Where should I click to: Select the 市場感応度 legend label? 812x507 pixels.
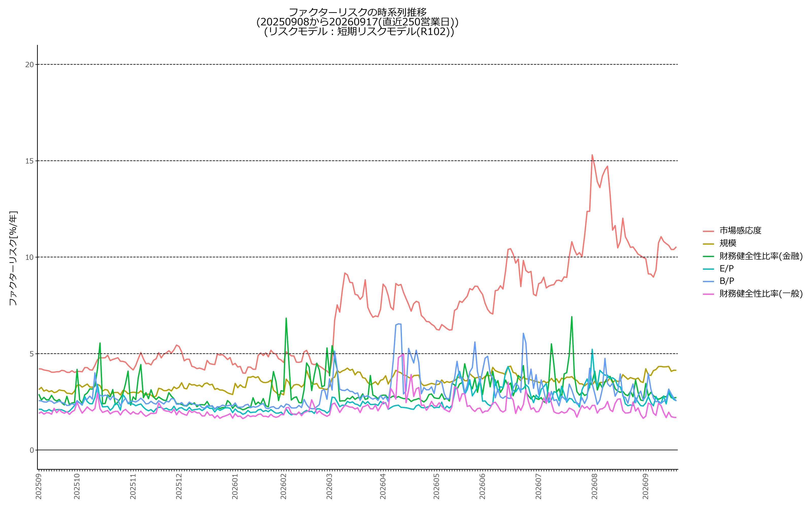click(x=740, y=231)
